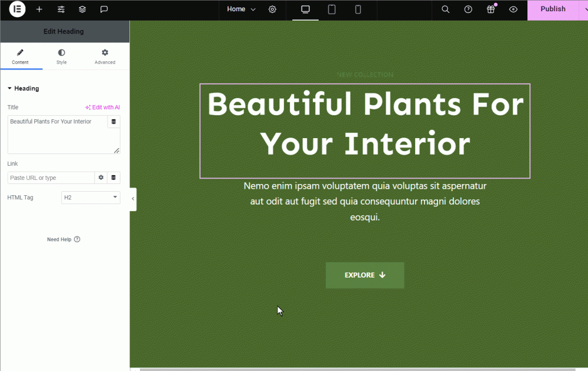Select the NEW COLLECTION text
Screen dimensions: 588x371
(365, 75)
